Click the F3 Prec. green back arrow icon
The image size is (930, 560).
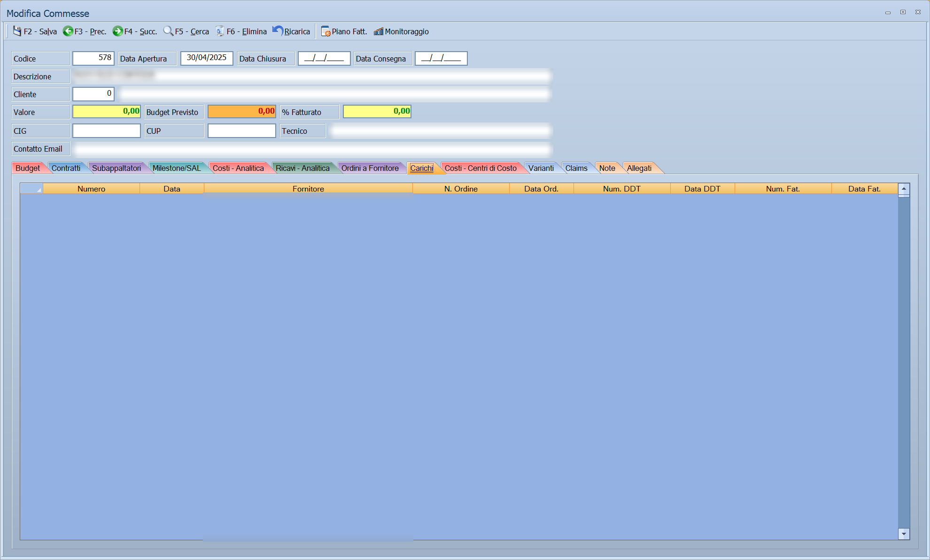(68, 31)
